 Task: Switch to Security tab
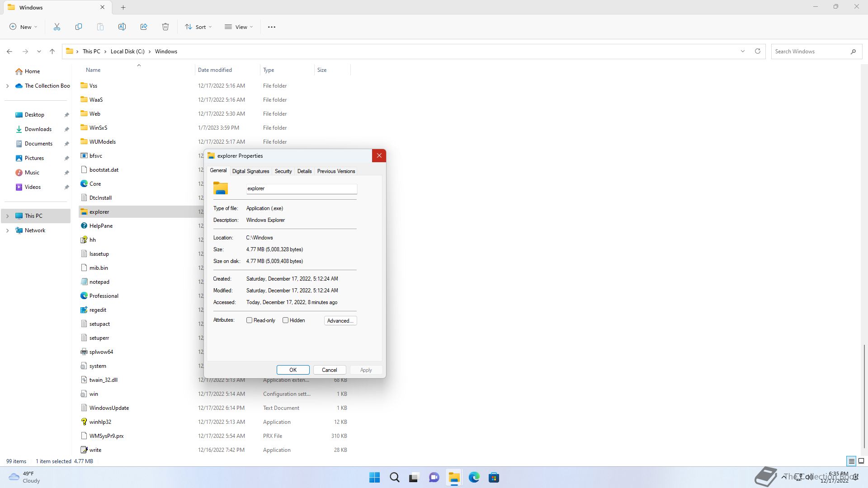coord(283,171)
